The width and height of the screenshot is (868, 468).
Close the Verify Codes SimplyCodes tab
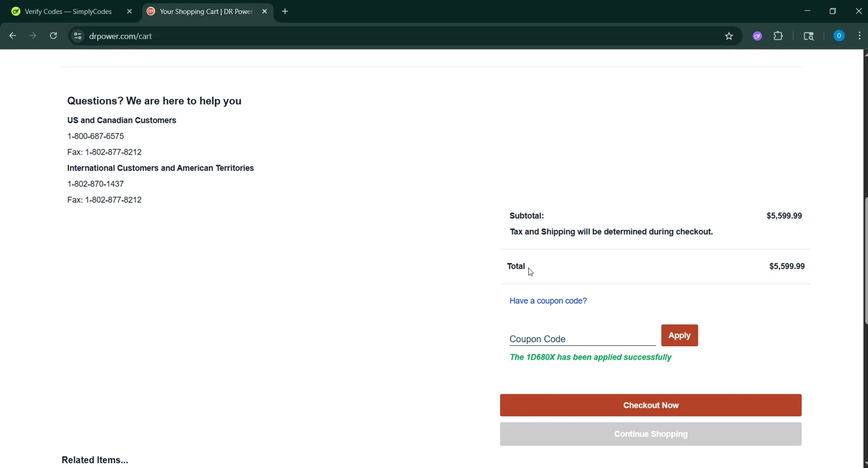coord(129,12)
